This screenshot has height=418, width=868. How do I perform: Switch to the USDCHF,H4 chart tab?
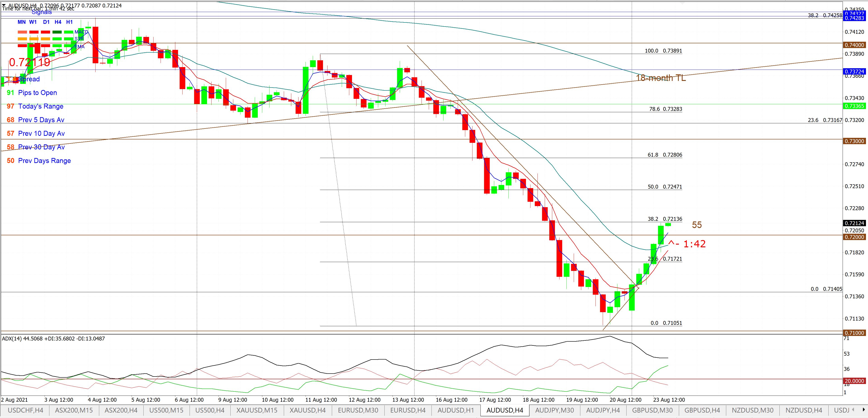pos(26,410)
